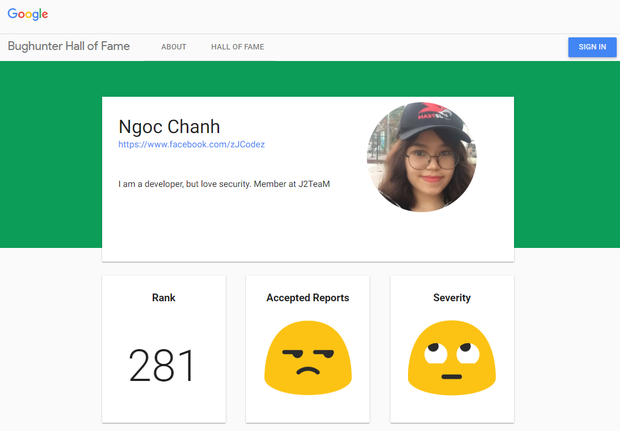620x431 pixels.
Task: Click the eye-rolling emoji under Severity
Action: point(452,358)
